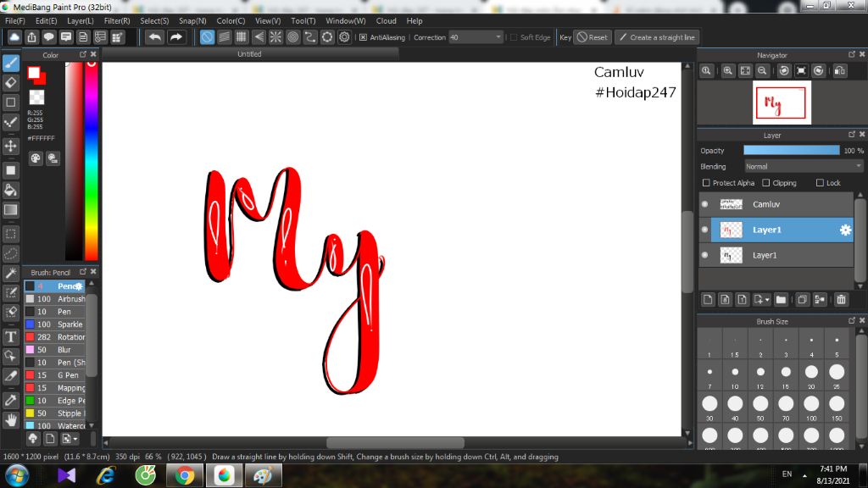The image size is (868, 488).
Task: Click Create a straight line button
Action: point(657,37)
